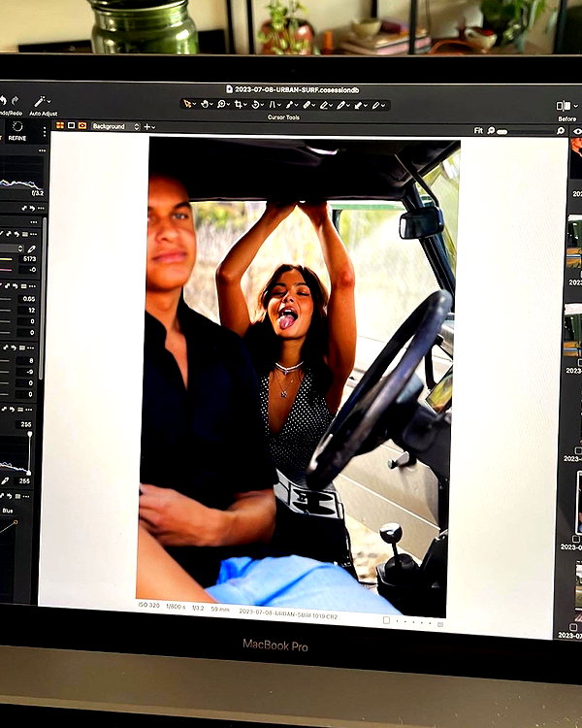Screen dimensions: 582x728
Task: Select the Zoom loupe cursor tool
Action: click(221, 104)
